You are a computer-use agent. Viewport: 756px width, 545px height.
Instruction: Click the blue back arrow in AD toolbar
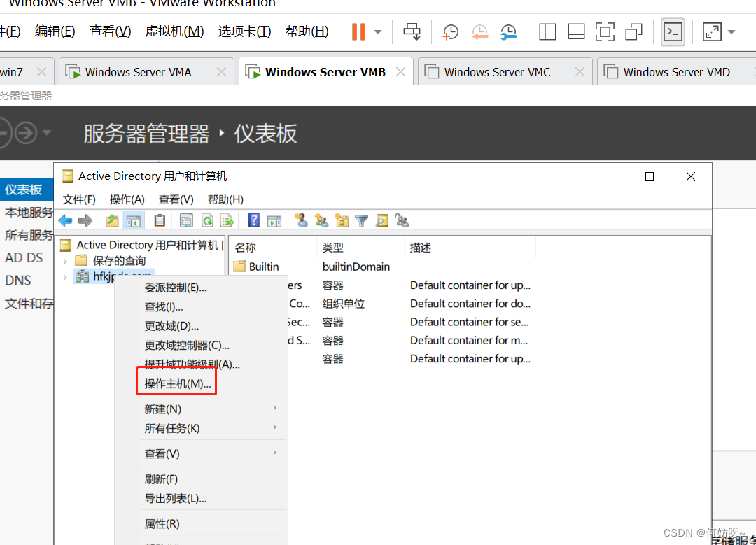(x=65, y=221)
